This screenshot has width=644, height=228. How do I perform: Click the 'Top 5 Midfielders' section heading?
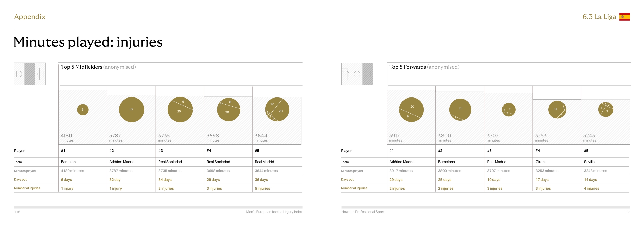click(x=82, y=67)
